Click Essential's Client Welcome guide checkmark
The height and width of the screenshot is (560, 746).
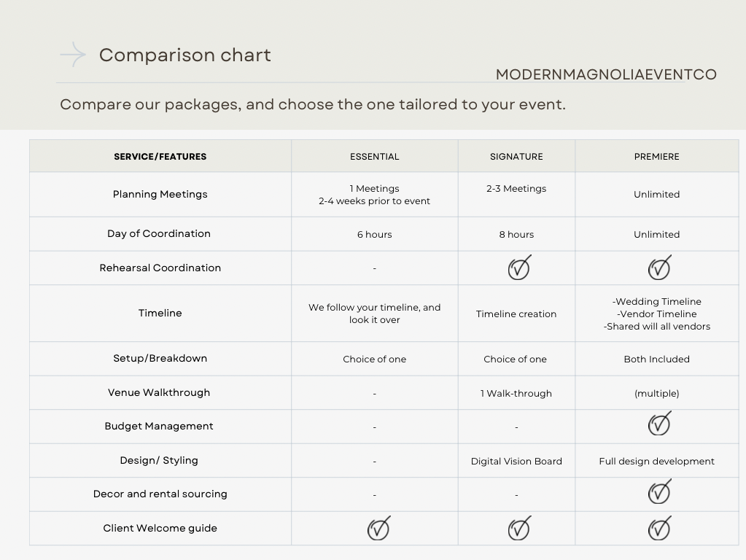pyautogui.click(x=378, y=529)
